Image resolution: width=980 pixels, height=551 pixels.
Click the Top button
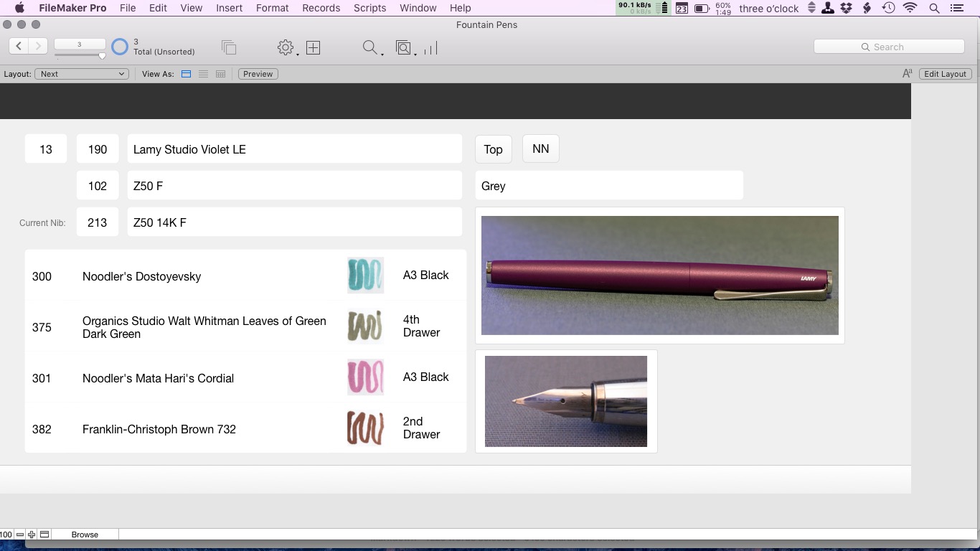(493, 149)
